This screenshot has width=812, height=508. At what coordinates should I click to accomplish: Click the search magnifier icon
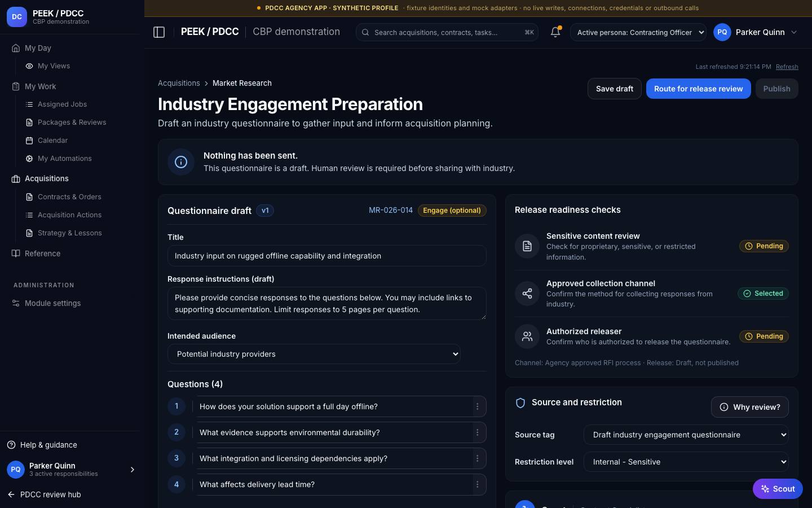(x=365, y=33)
